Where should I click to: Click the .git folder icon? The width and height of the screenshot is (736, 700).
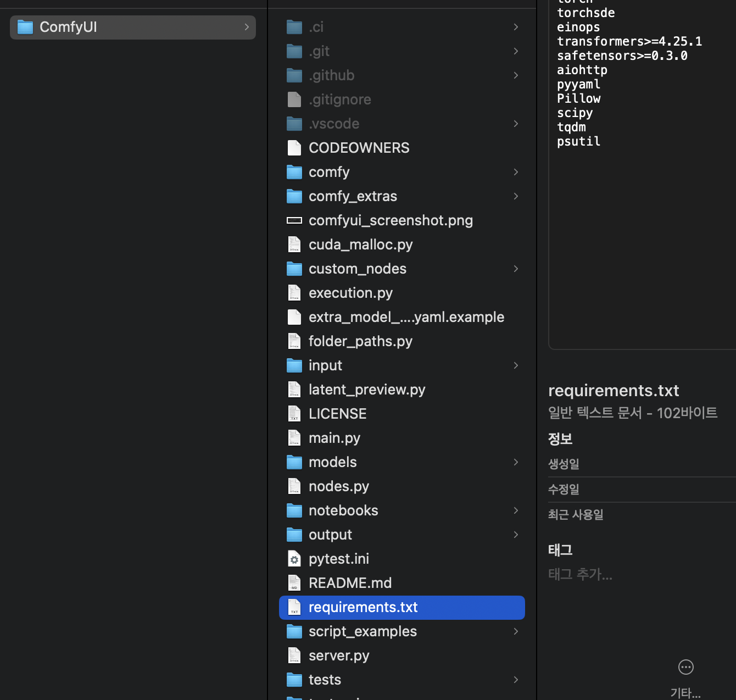(294, 51)
